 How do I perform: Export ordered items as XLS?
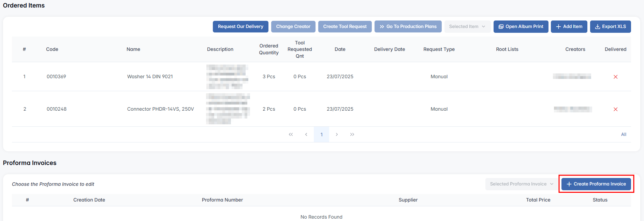tap(610, 27)
